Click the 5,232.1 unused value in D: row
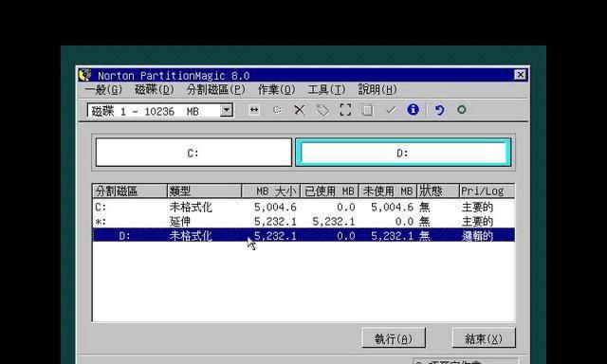 [392, 236]
